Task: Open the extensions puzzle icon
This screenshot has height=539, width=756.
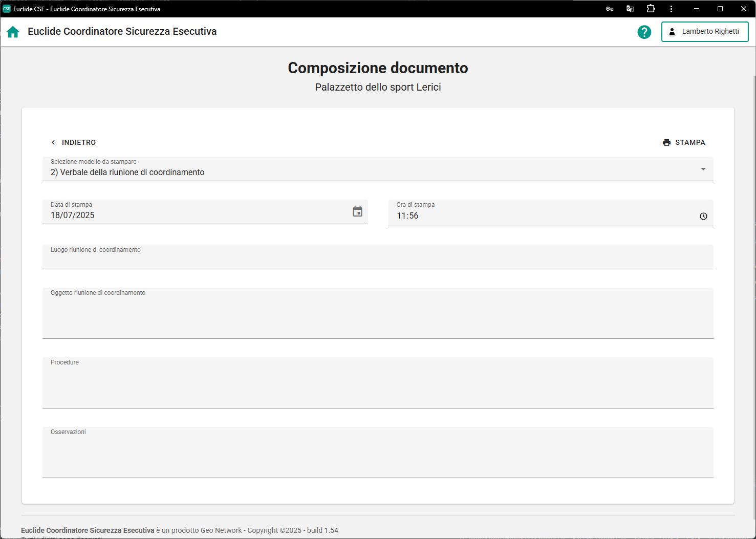Action: [651, 9]
